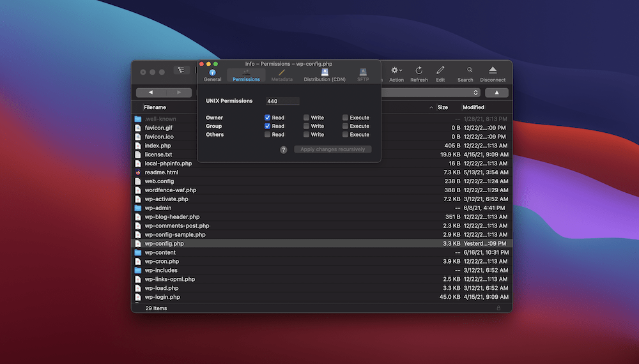Open the SFTP tab

click(363, 75)
